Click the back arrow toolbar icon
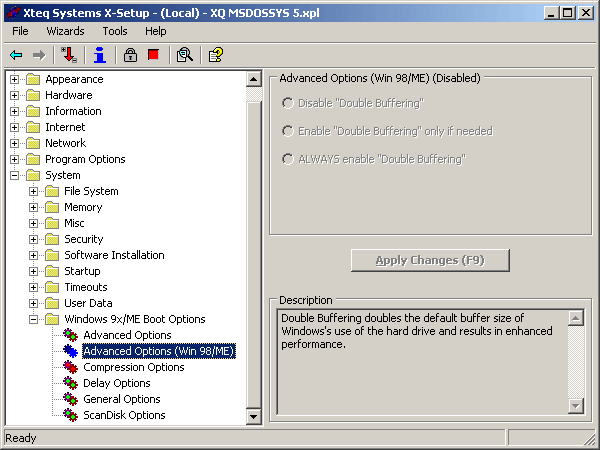Image resolution: width=600 pixels, height=450 pixels. 16,55
